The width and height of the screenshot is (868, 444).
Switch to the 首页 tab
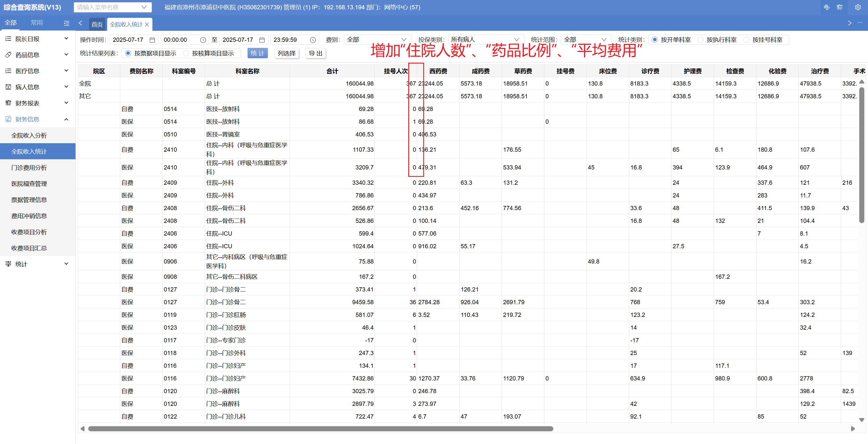pos(97,25)
